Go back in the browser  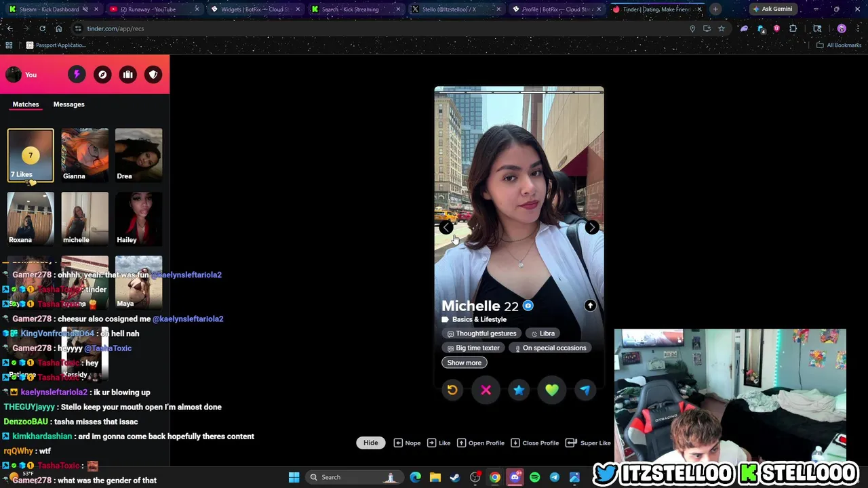(x=9, y=28)
